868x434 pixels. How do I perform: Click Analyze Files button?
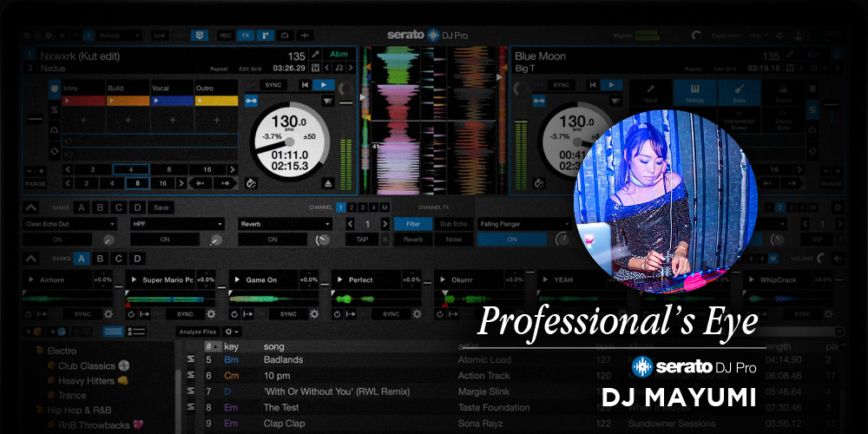click(198, 332)
